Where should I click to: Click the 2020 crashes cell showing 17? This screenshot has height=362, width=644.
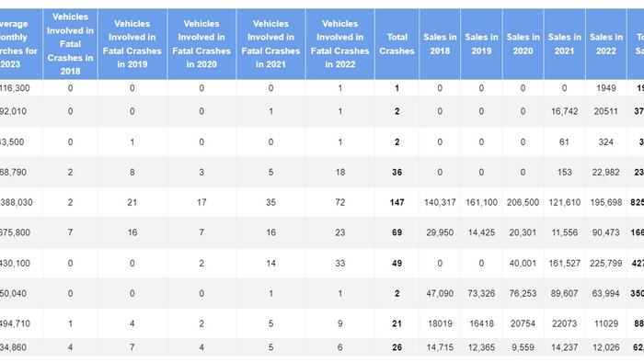click(201, 202)
